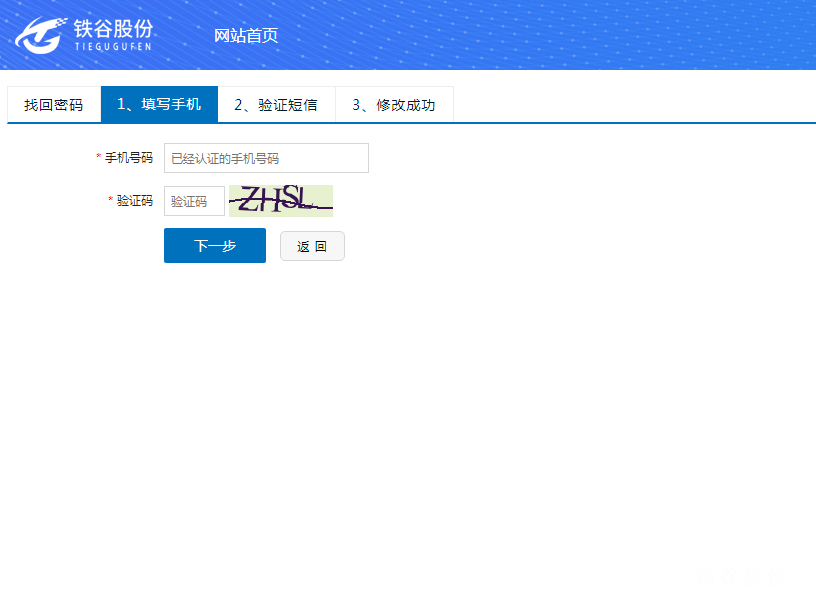This screenshot has width=816, height=599.
Task: Click the TIEGUGUFEN subtitle under the logo
Action: 113,47
